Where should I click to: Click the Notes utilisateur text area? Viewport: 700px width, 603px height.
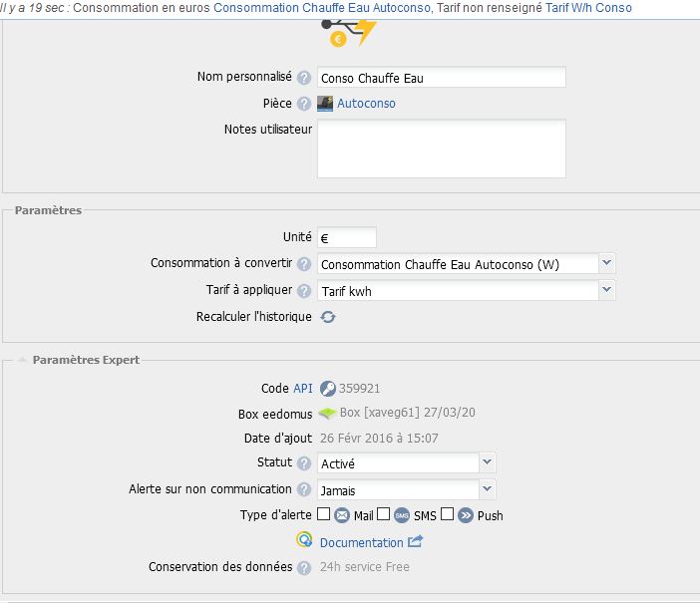[441, 149]
